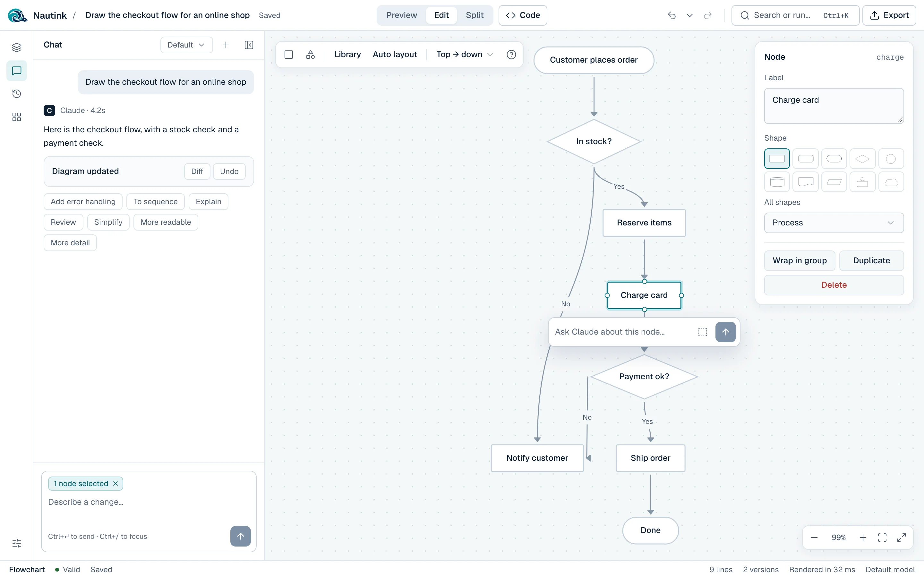924x578 pixels.
Task: Click the Duplicate button
Action: [871, 261]
